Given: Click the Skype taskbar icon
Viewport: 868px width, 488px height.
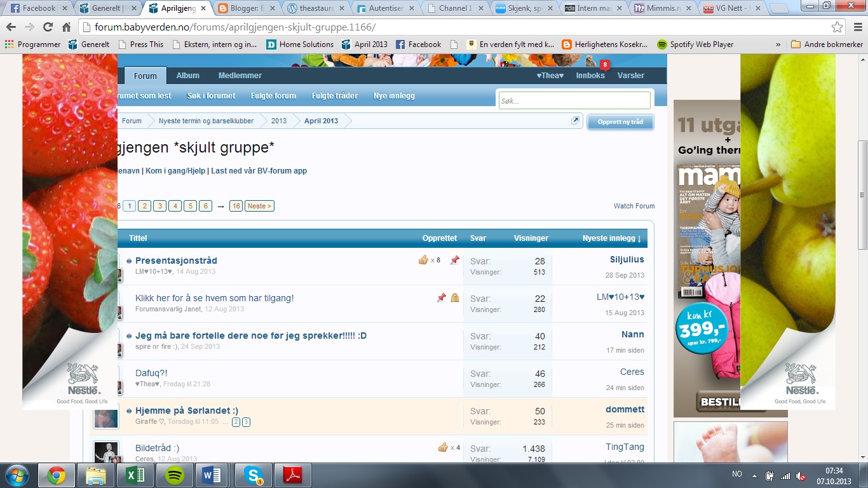Looking at the screenshot, I should tap(254, 475).
